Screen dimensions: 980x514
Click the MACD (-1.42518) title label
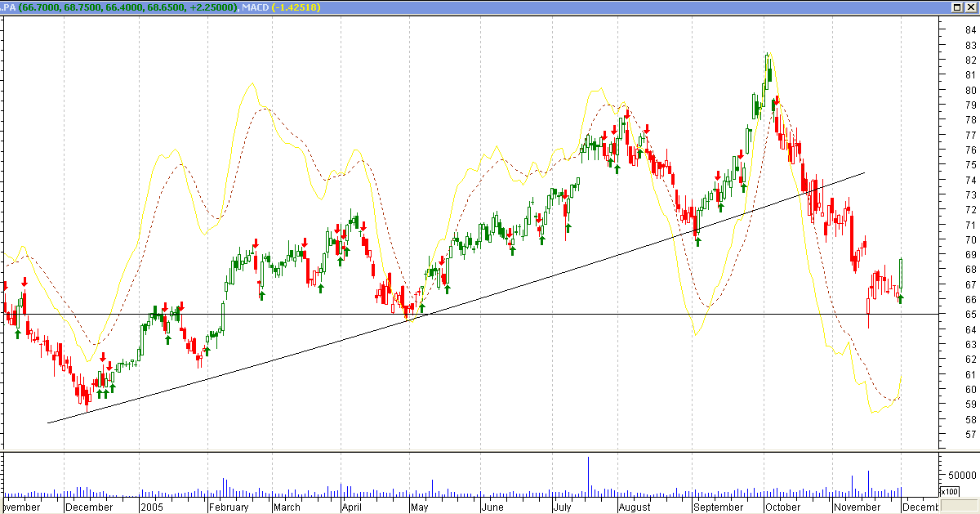282,7
